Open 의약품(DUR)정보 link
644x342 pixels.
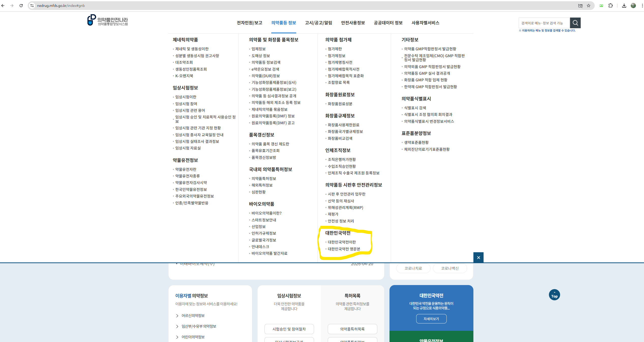click(265, 76)
